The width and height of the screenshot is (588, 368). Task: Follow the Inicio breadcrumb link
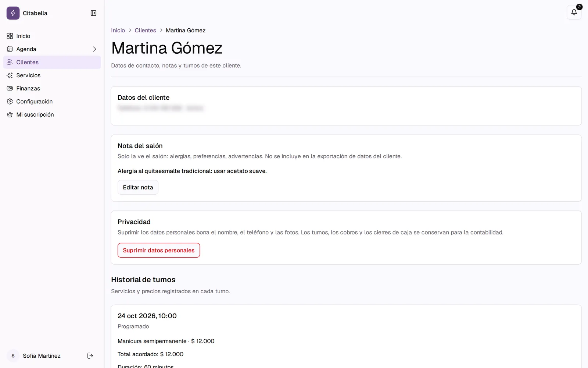pos(118,31)
